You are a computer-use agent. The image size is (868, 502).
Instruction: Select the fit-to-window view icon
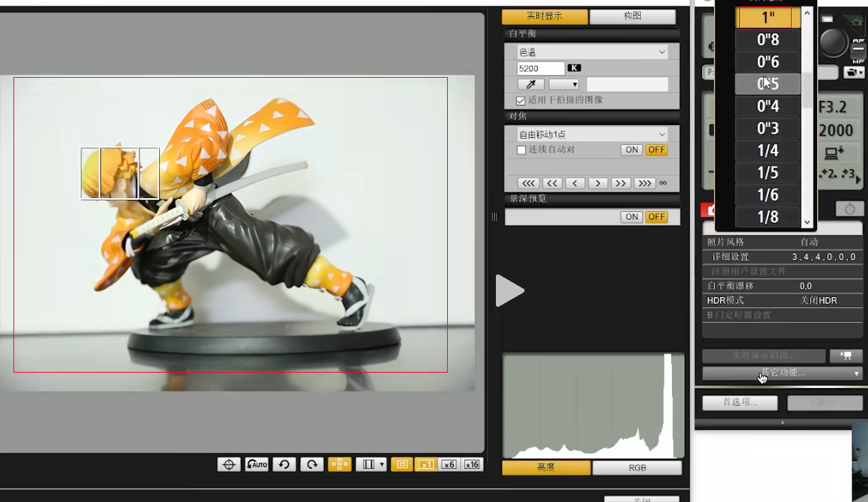click(x=402, y=465)
